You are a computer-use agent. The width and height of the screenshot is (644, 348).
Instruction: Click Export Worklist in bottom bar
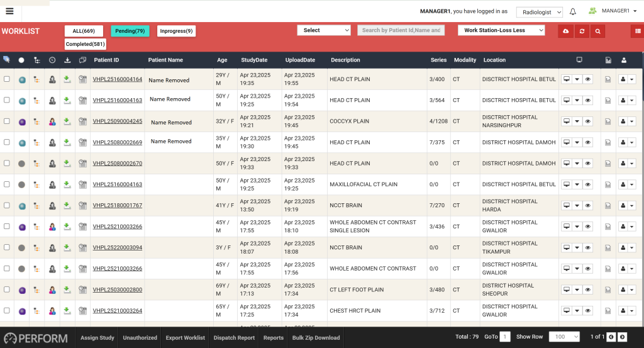[185, 338]
